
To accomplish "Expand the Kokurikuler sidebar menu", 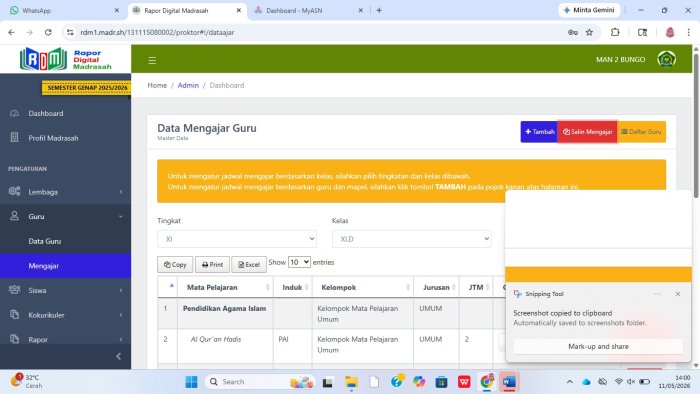I will coord(66,315).
